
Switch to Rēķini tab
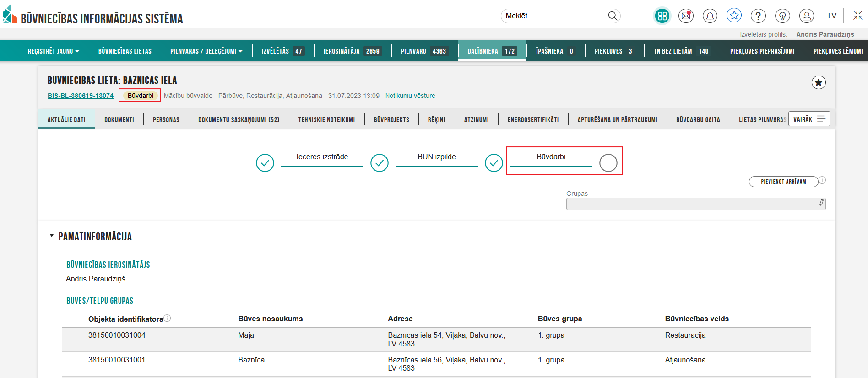(436, 119)
